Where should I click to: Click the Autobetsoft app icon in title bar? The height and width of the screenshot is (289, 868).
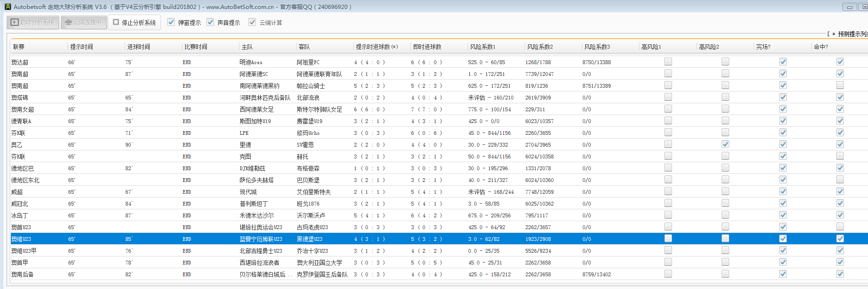click(x=8, y=7)
